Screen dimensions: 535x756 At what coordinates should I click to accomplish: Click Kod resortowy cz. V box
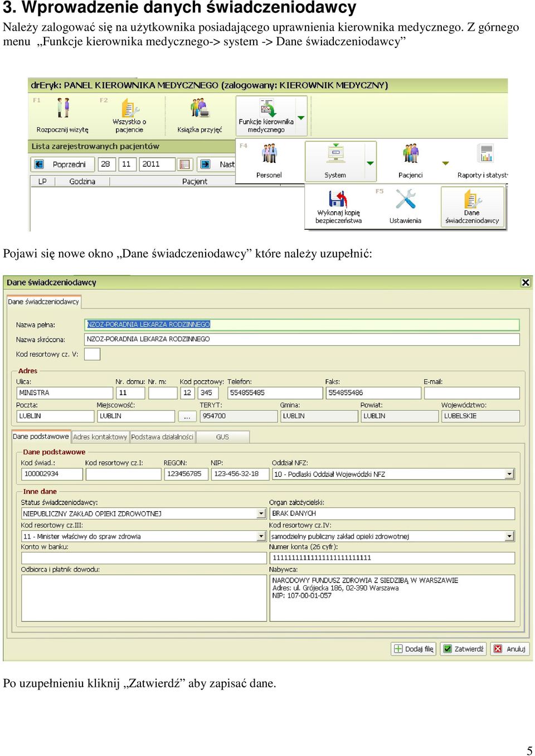[92, 354]
